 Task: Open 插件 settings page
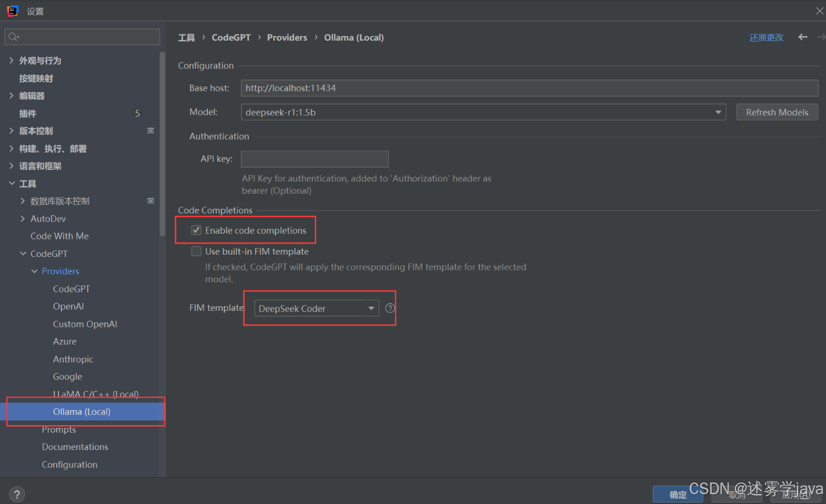click(x=27, y=113)
